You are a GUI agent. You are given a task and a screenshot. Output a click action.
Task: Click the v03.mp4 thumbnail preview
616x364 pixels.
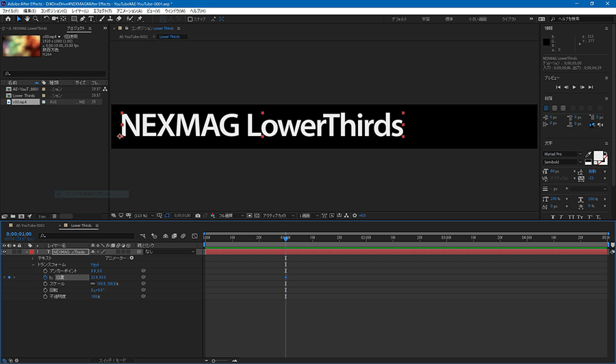click(x=21, y=46)
